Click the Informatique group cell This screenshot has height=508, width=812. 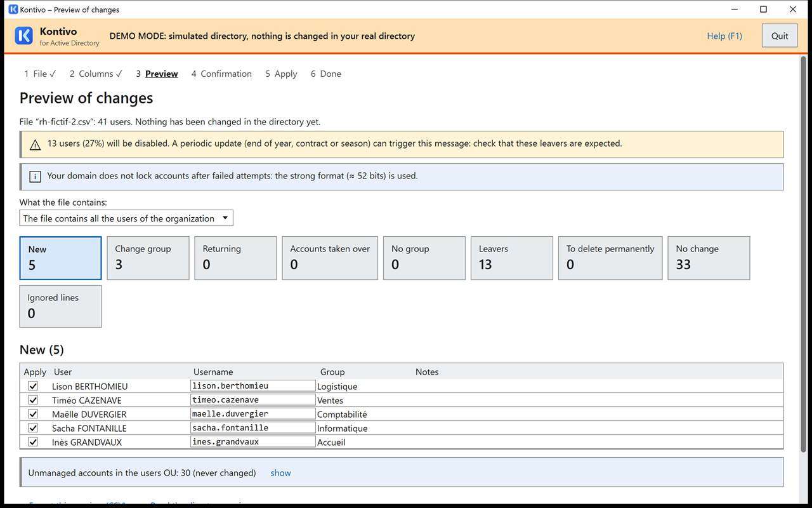coord(343,428)
